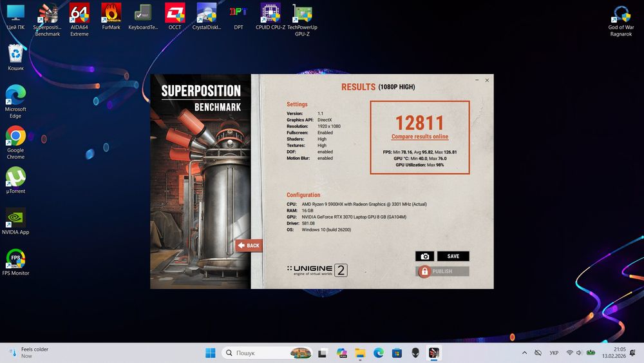Image resolution: width=644 pixels, height=363 pixels.
Task: Open the notifications bell icon
Action: (632, 353)
